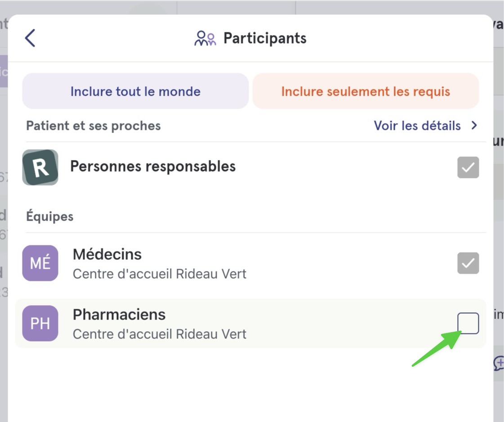Viewport: 504px width, 422px height.
Task: Select Inclure tout le monde
Action: pyautogui.click(x=135, y=91)
